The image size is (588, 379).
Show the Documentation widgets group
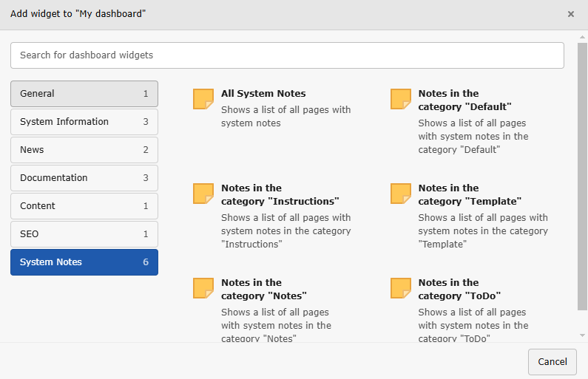pyautogui.click(x=84, y=178)
